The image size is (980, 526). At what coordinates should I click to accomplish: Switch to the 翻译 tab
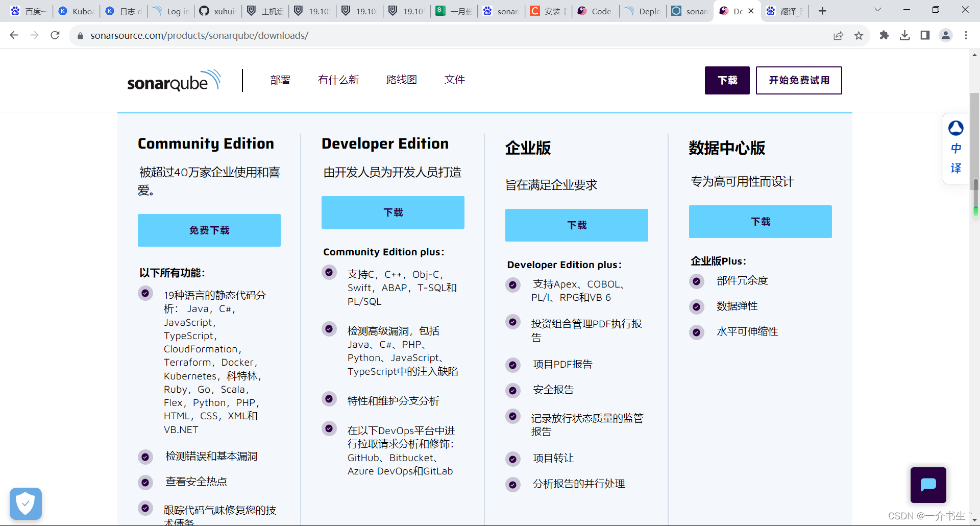point(785,11)
